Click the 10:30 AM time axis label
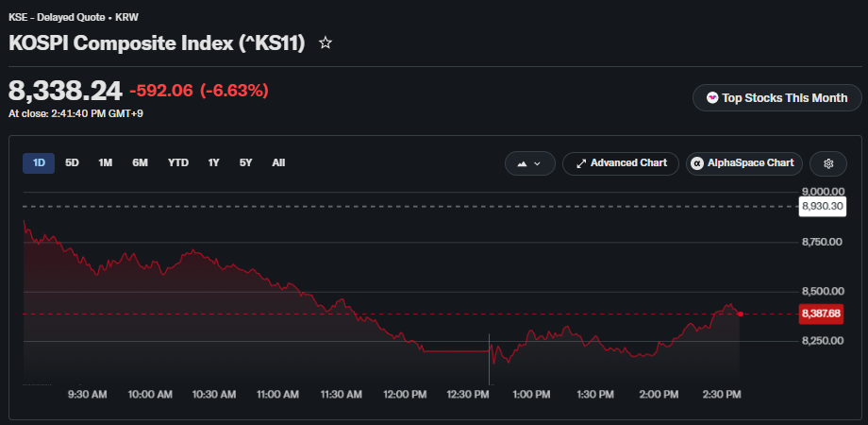This screenshot has width=868, height=425. tap(214, 395)
